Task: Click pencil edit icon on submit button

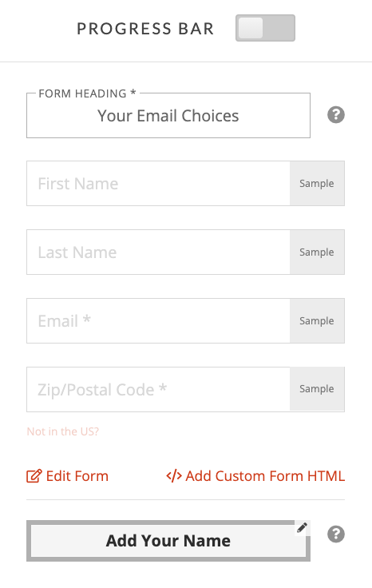Action: click(x=302, y=527)
